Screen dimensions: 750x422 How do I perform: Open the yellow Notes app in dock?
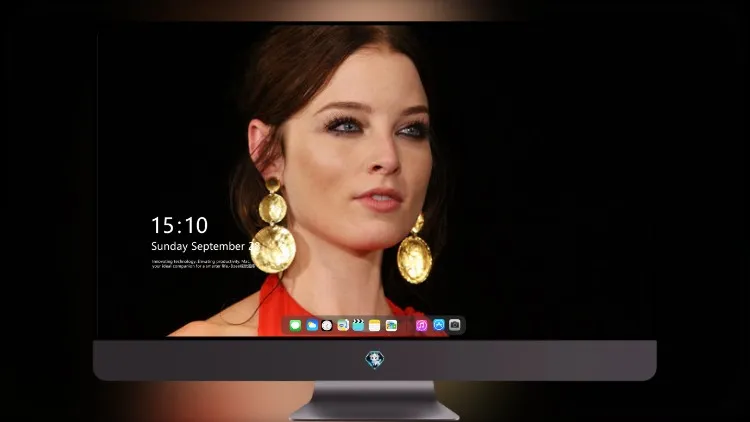375,325
